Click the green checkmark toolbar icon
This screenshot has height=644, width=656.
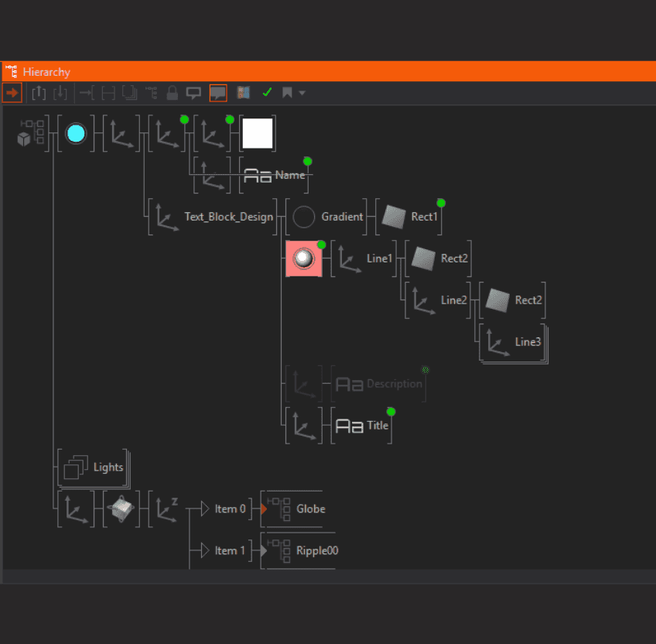tap(267, 93)
